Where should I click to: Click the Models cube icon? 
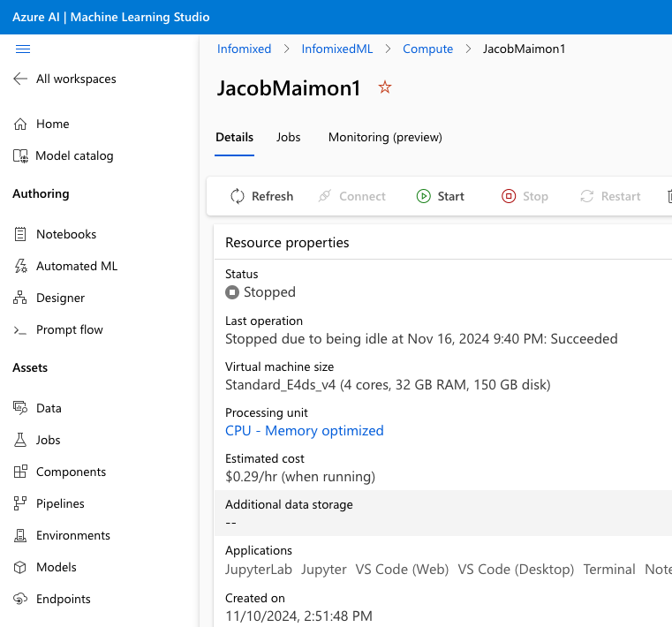tap(20, 567)
